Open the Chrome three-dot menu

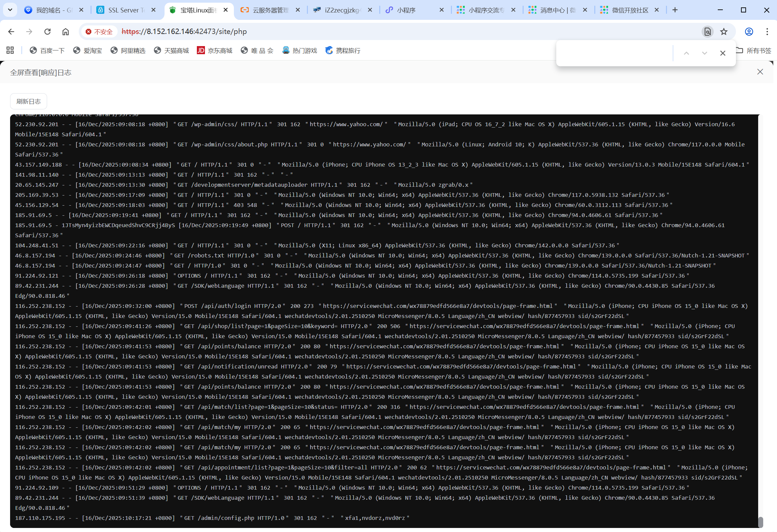pos(767,32)
